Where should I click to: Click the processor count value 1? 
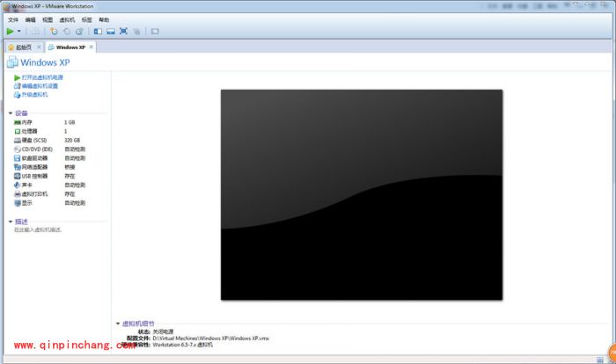coord(66,131)
